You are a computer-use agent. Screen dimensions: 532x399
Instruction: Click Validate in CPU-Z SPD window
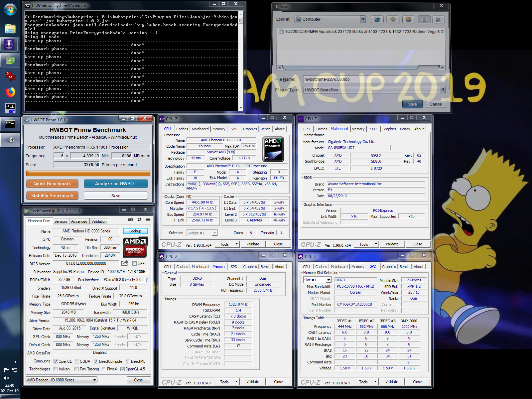[x=392, y=382]
